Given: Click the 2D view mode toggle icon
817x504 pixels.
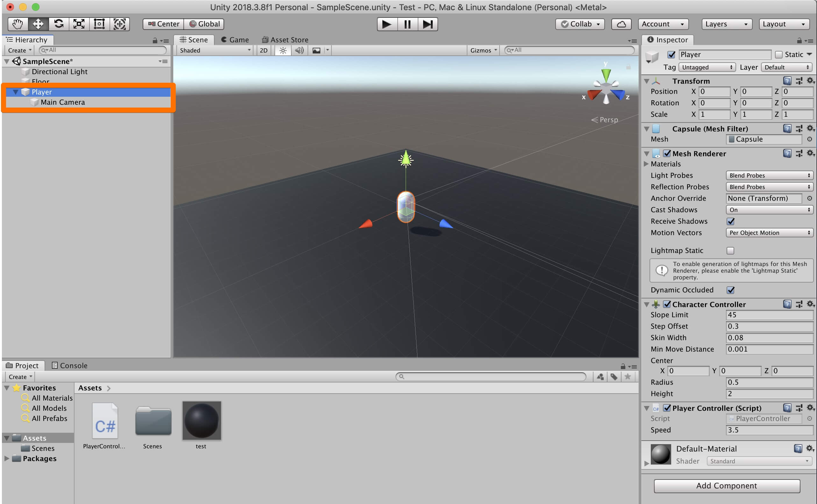Looking at the screenshot, I should click(x=263, y=50).
